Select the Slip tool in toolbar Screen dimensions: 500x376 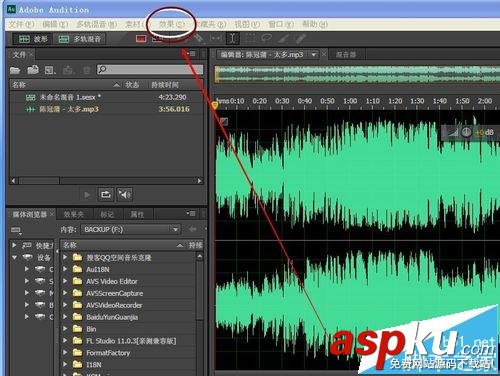[215, 39]
